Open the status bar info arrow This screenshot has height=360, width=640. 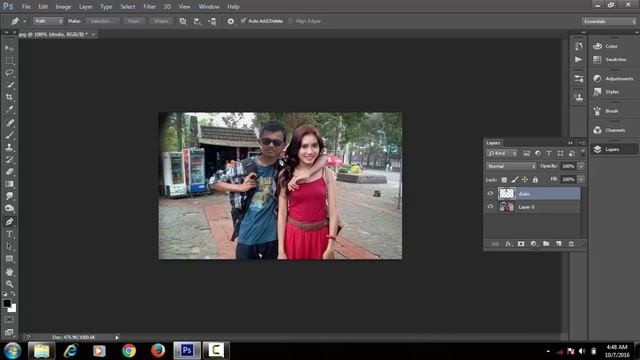pyautogui.click(x=117, y=338)
